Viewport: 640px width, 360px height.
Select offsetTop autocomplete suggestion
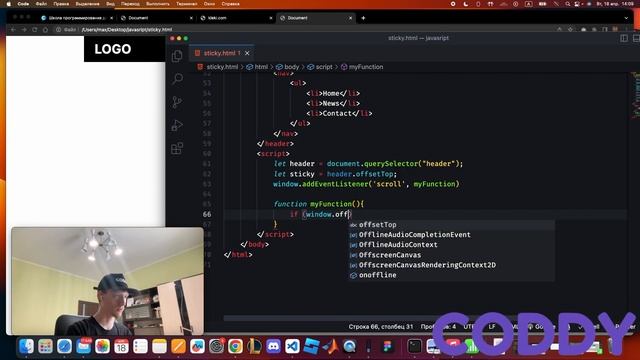pos(451,224)
